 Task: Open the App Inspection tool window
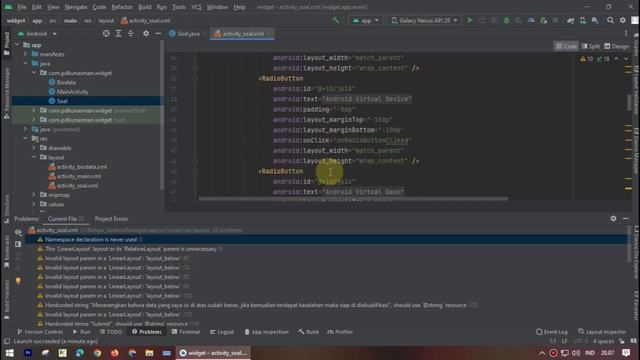click(267, 332)
